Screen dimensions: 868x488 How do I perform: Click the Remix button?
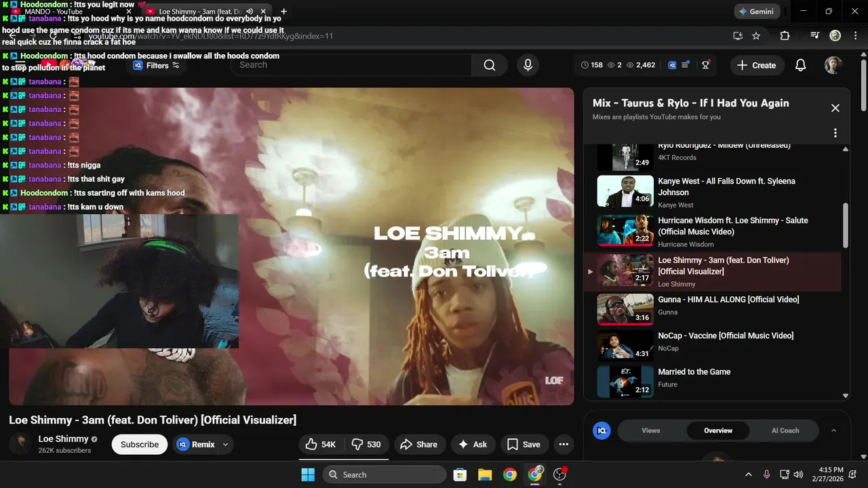click(x=196, y=445)
